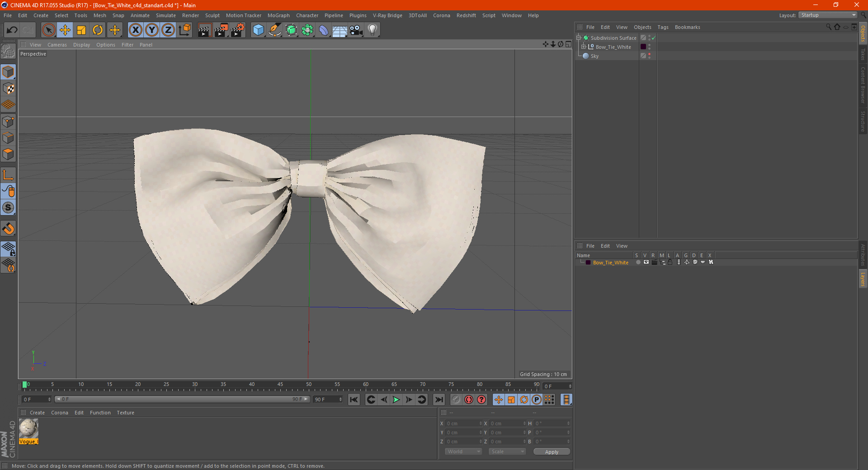Image resolution: width=868 pixels, height=470 pixels.
Task: Select the Sky object
Action: (x=594, y=56)
